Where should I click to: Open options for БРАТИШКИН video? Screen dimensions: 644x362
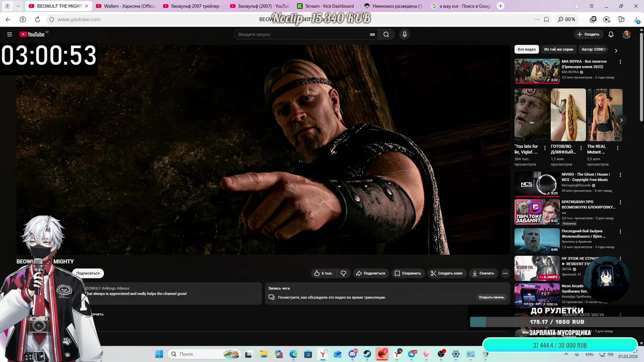620,202
